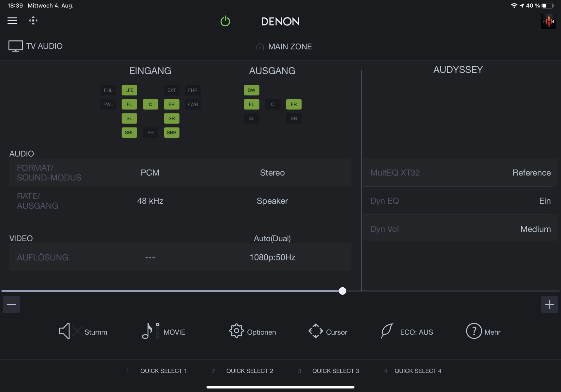The height and width of the screenshot is (392, 561).
Task: Tap the Stereo sound mode value
Action: [272, 173]
